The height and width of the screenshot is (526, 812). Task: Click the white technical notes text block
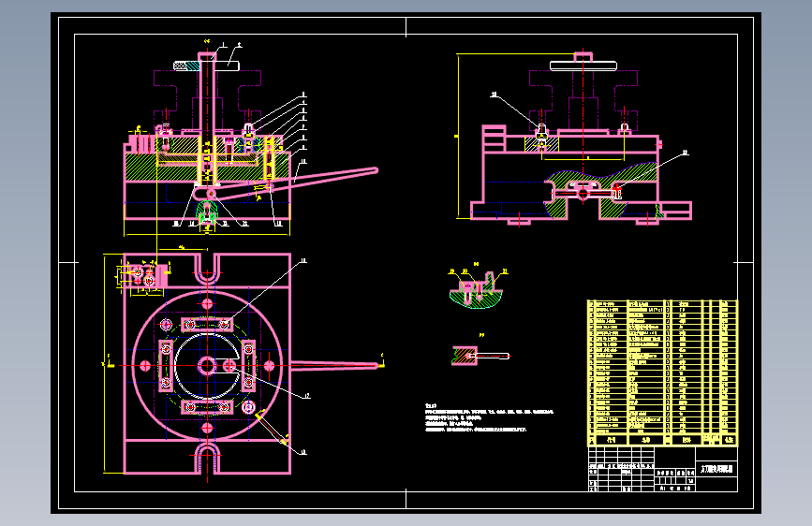click(x=489, y=417)
